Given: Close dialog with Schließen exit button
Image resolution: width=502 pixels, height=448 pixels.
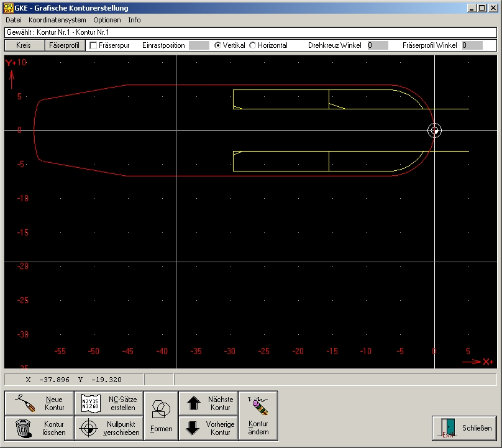Looking at the screenshot, I should (464, 428).
